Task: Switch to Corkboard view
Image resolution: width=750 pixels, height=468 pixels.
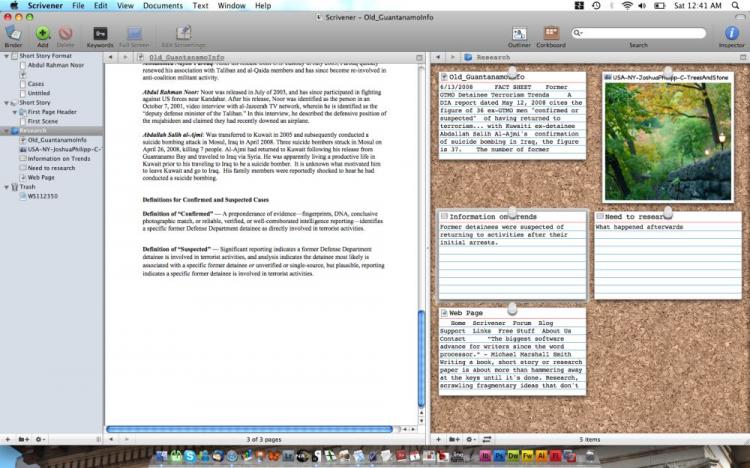Action: [x=550, y=34]
